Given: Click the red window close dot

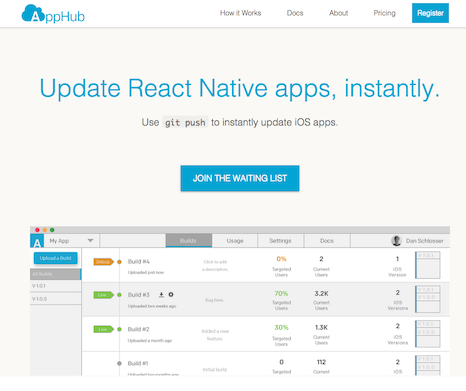Looking at the screenshot, I should coord(37,230).
